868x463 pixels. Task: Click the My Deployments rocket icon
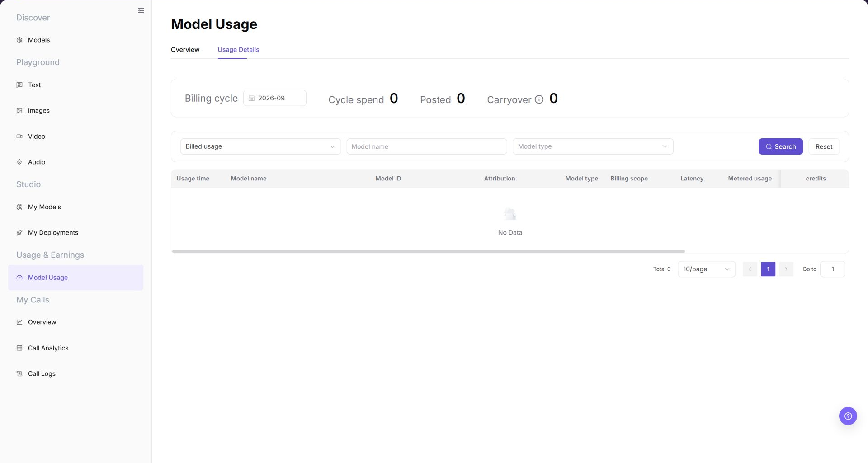19,232
